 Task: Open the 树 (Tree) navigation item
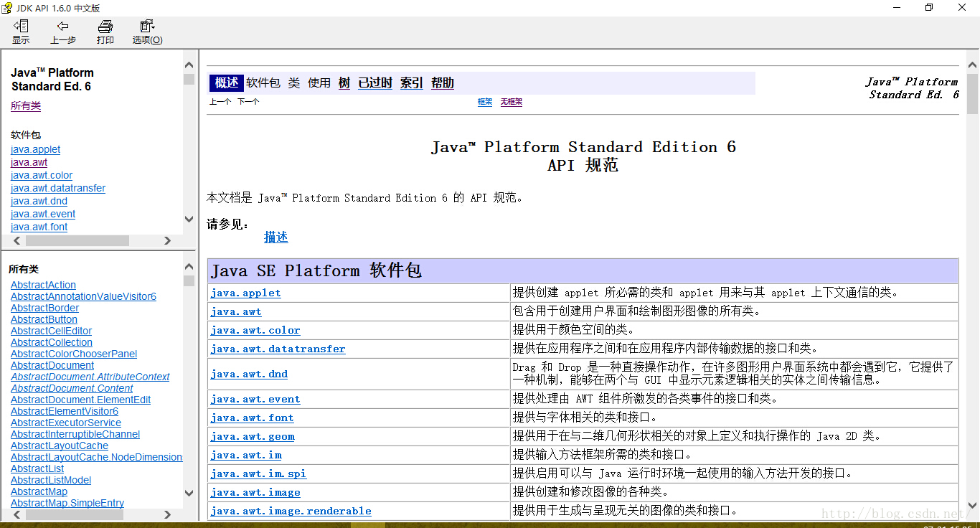coord(344,83)
